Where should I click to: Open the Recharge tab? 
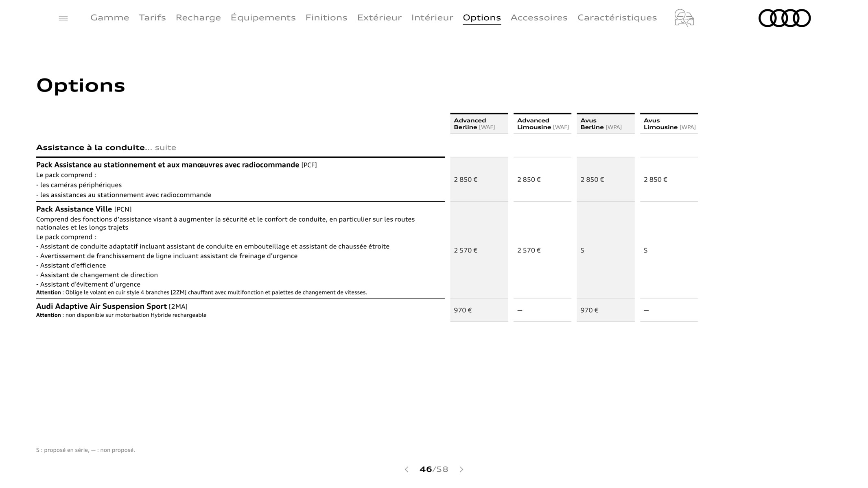tap(198, 18)
